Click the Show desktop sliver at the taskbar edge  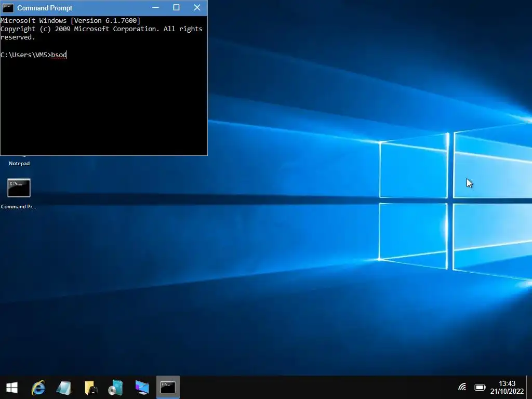529,387
